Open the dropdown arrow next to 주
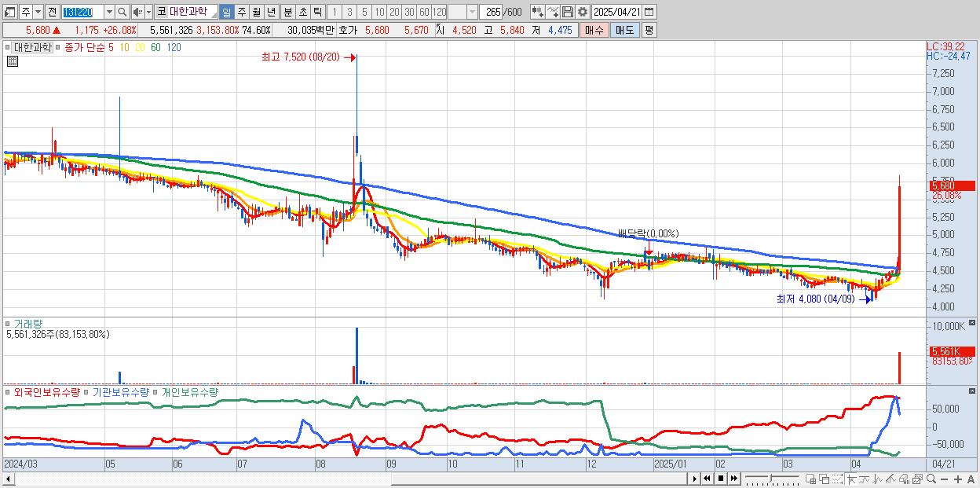Viewport: 980px width, 488px height. click(x=38, y=12)
